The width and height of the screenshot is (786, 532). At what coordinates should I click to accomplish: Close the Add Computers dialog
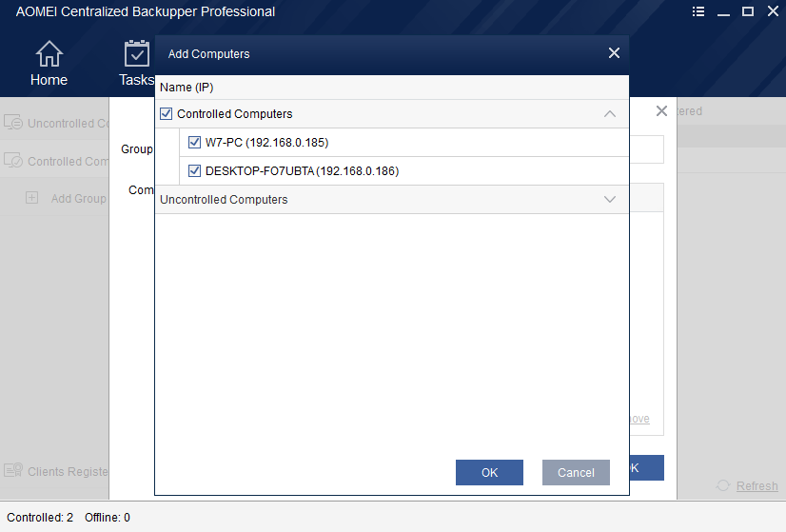point(614,53)
